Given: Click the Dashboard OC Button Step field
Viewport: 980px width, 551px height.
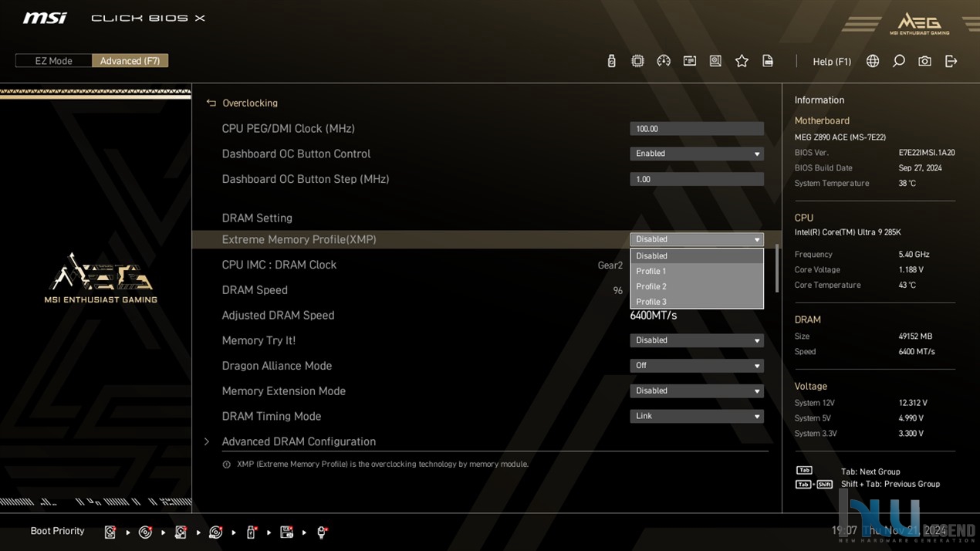Looking at the screenshot, I should [x=697, y=179].
